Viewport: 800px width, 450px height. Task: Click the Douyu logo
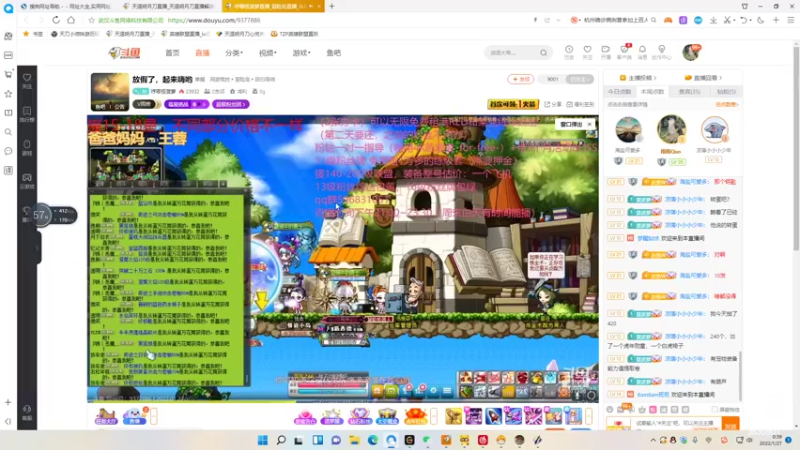click(124, 53)
